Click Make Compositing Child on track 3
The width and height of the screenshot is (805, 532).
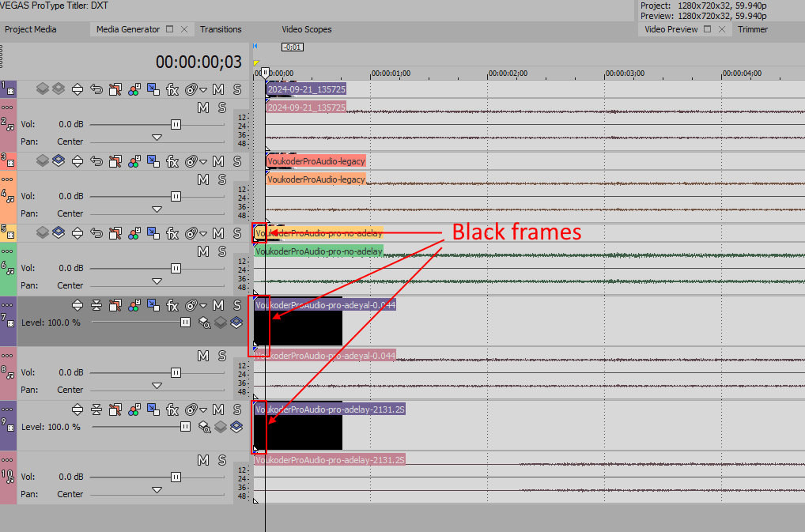[40, 161]
